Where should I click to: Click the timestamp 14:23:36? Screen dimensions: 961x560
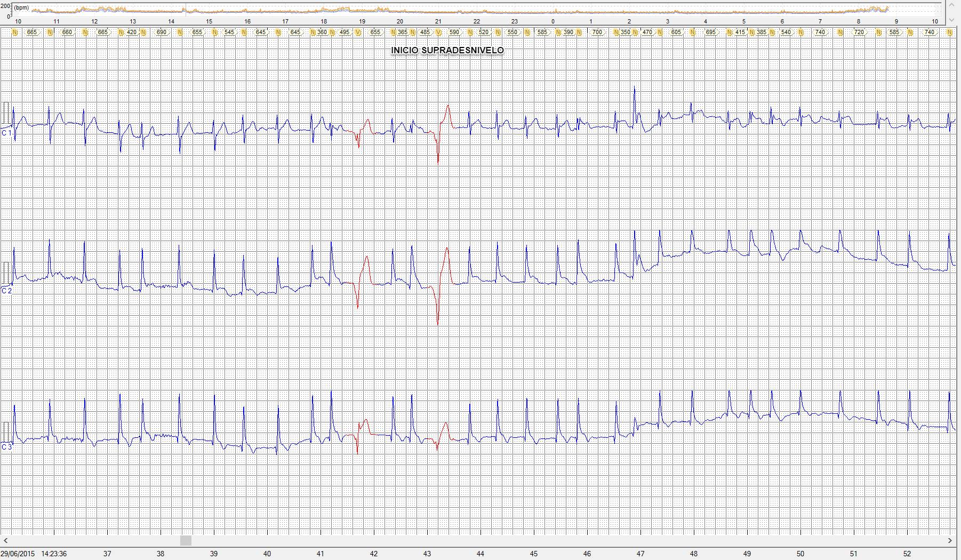pos(54,554)
